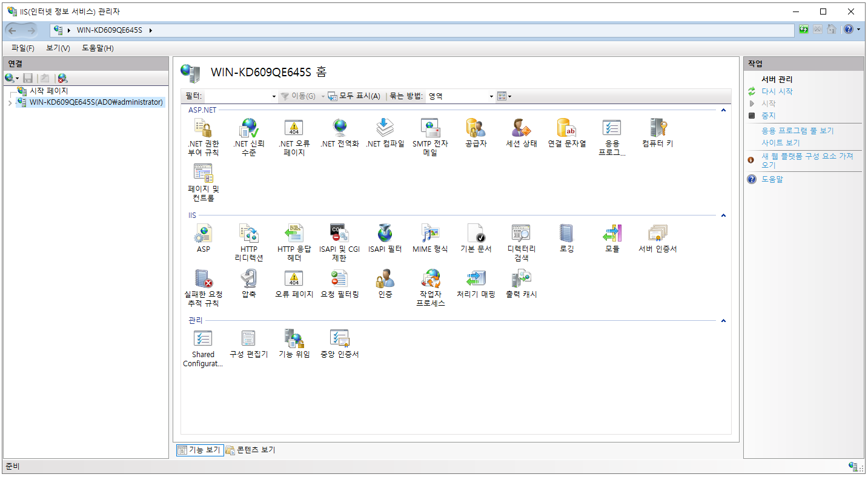Open 묶는 방법 영역 dropdown
Image resolution: width=868 pixels, height=477 pixels.
[491, 96]
